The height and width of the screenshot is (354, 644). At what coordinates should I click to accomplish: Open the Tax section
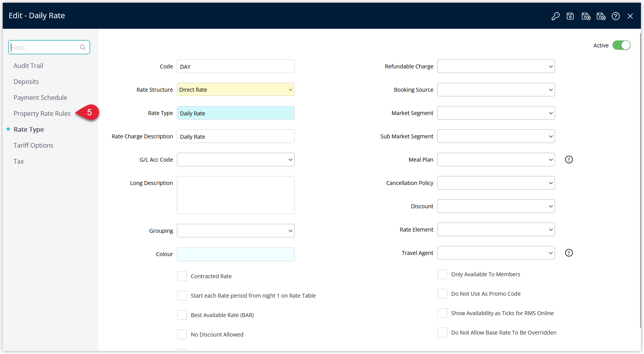(19, 161)
